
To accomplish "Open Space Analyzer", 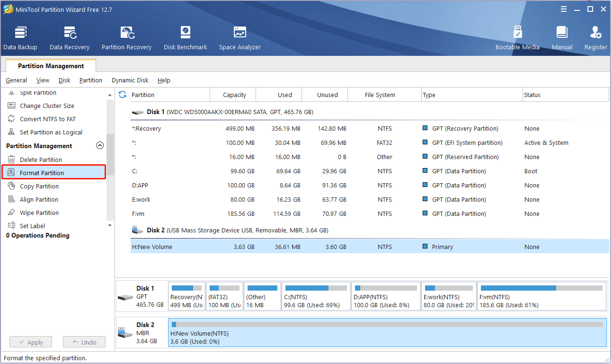I will (x=239, y=38).
